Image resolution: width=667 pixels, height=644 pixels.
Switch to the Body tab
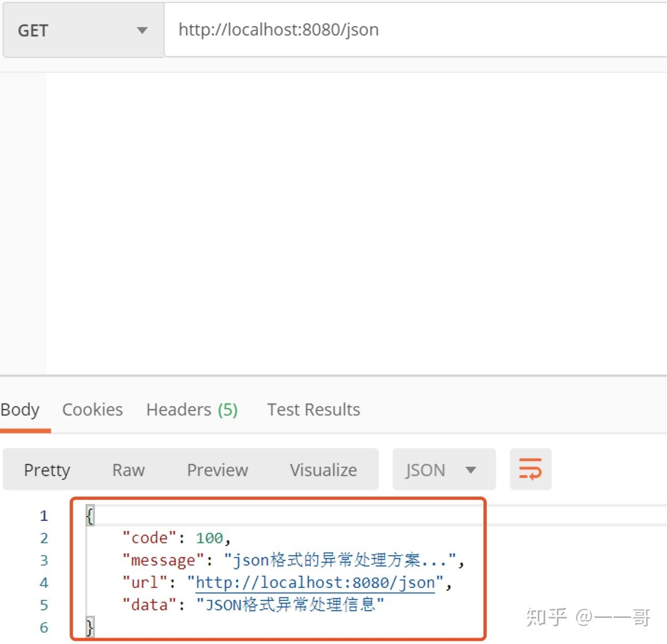[x=20, y=410]
